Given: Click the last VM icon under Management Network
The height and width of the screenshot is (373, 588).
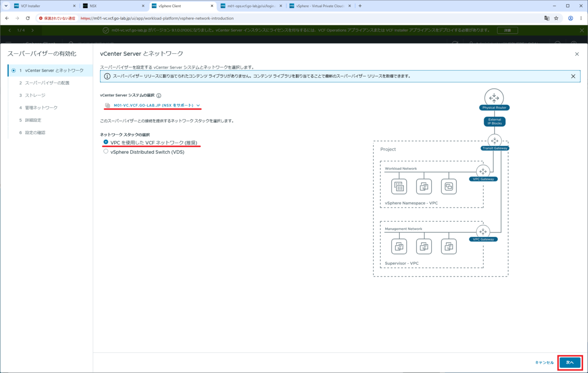Looking at the screenshot, I should [449, 247].
